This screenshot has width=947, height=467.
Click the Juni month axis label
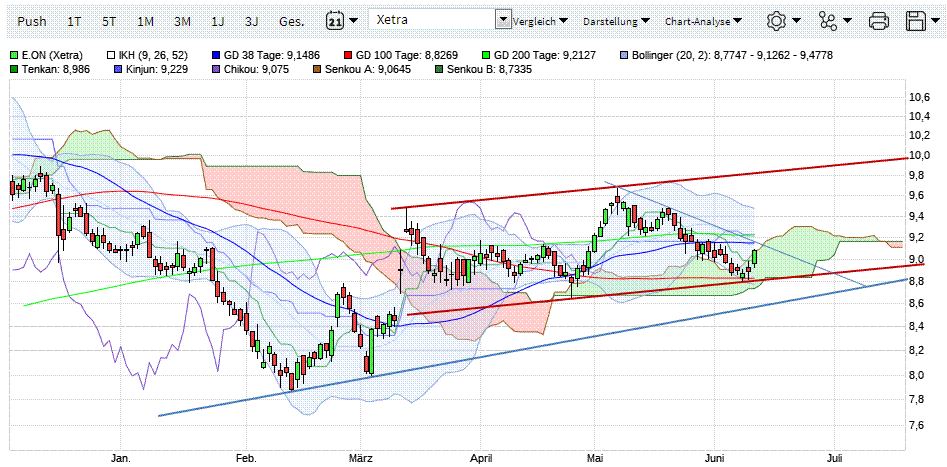point(714,459)
